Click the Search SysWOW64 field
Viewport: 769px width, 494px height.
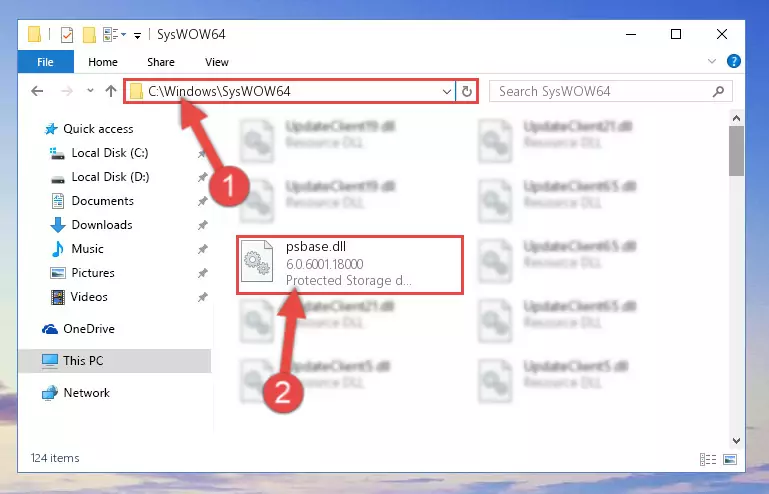click(611, 92)
